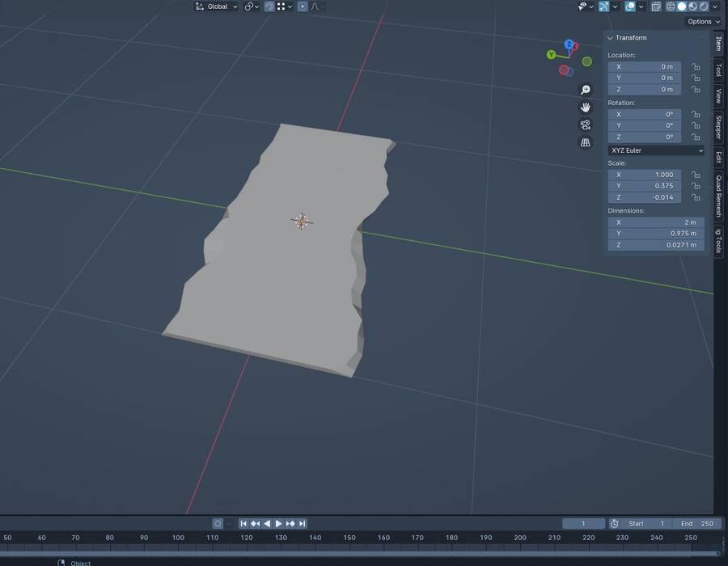Open the snapping elements grid menu
The height and width of the screenshot is (566, 728).
click(284, 6)
